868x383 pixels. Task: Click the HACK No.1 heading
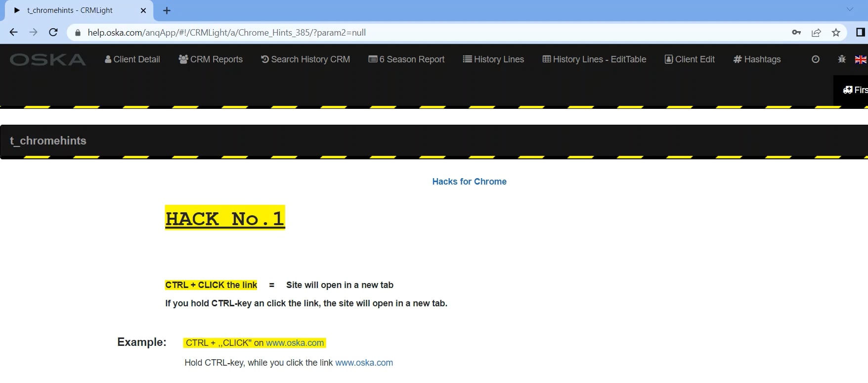coord(225,218)
